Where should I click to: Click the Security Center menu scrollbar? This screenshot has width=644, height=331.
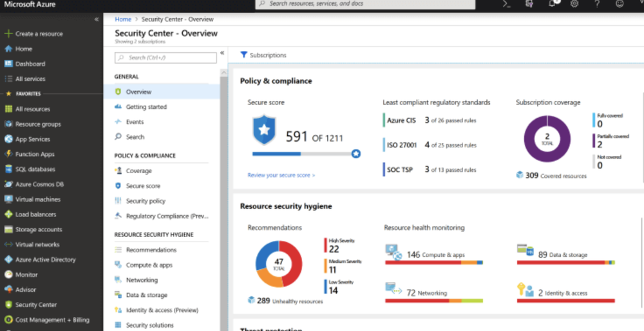click(x=224, y=200)
